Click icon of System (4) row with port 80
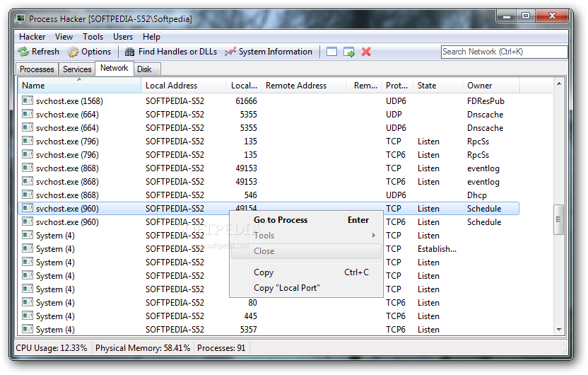Viewport: 588px width, 375px height. click(x=28, y=302)
